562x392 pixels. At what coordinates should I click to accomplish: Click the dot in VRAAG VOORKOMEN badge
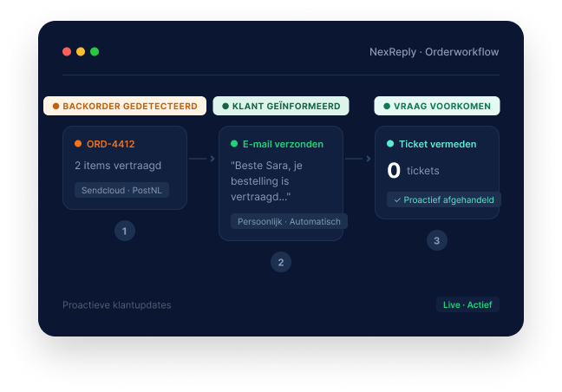387,106
